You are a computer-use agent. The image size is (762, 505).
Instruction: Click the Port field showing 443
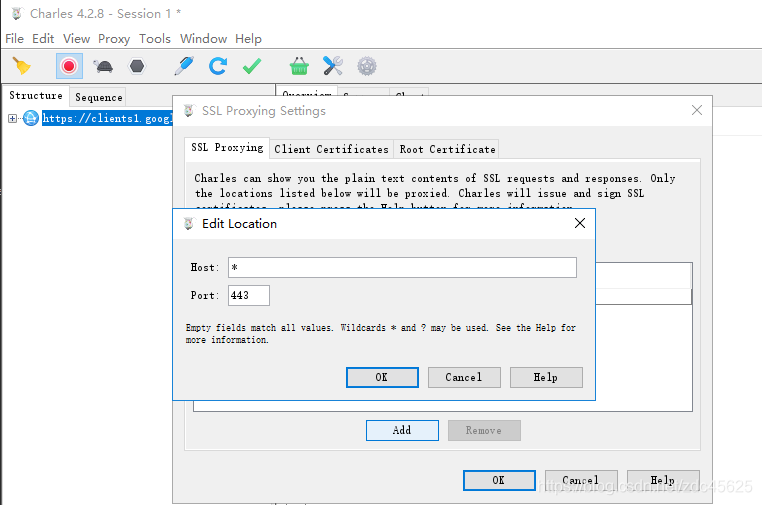coord(249,295)
